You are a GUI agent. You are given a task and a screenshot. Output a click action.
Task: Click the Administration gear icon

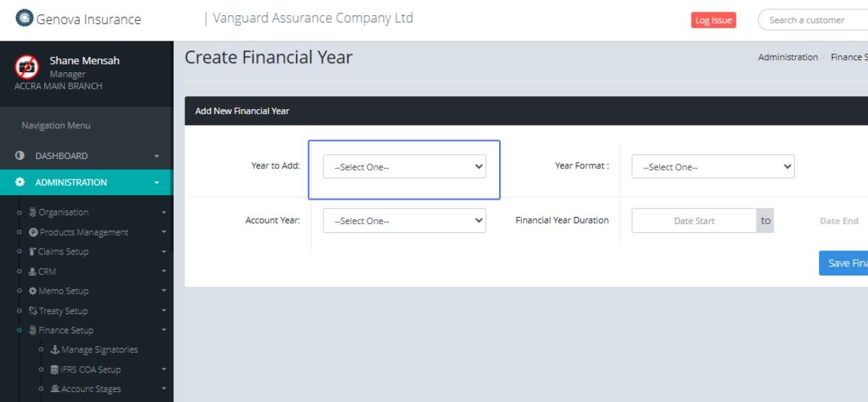pyautogui.click(x=20, y=183)
